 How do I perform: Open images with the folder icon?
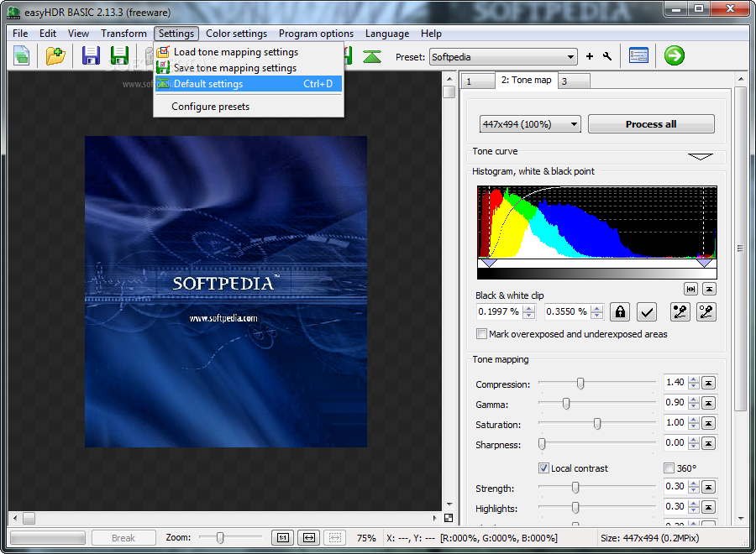(x=55, y=56)
